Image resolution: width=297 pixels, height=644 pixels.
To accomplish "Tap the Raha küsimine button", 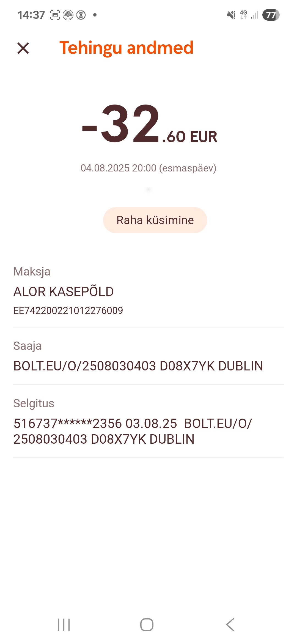I will point(155,220).
